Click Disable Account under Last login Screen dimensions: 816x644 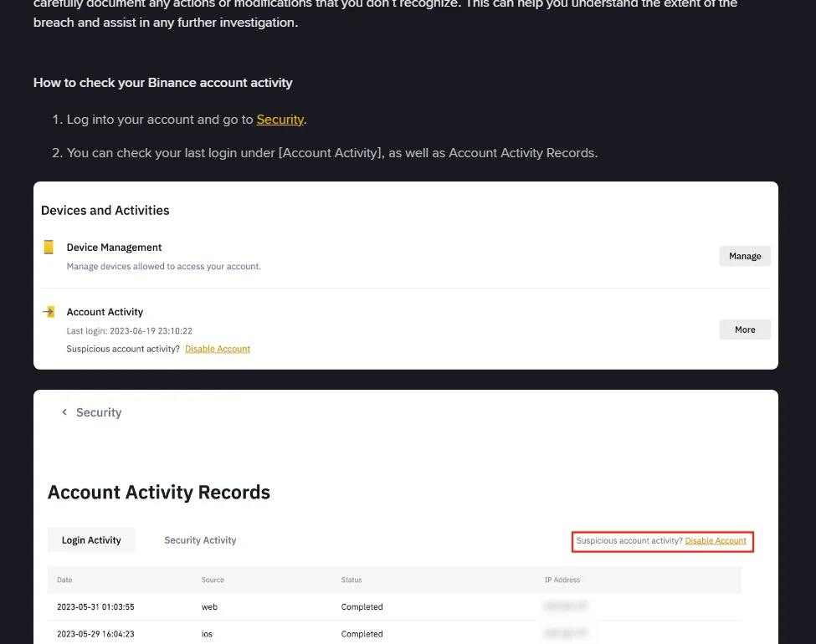pos(218,349)
